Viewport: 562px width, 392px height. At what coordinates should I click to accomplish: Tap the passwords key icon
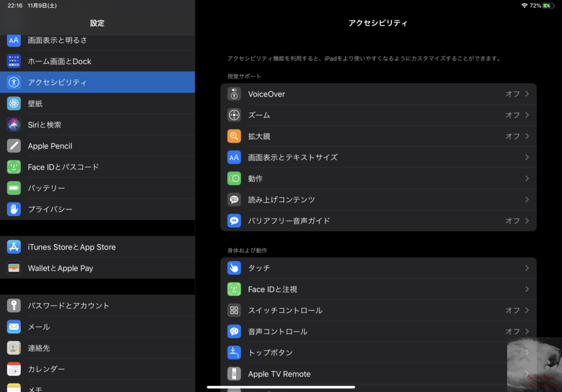pyautogui.click(x=14, y=306)
